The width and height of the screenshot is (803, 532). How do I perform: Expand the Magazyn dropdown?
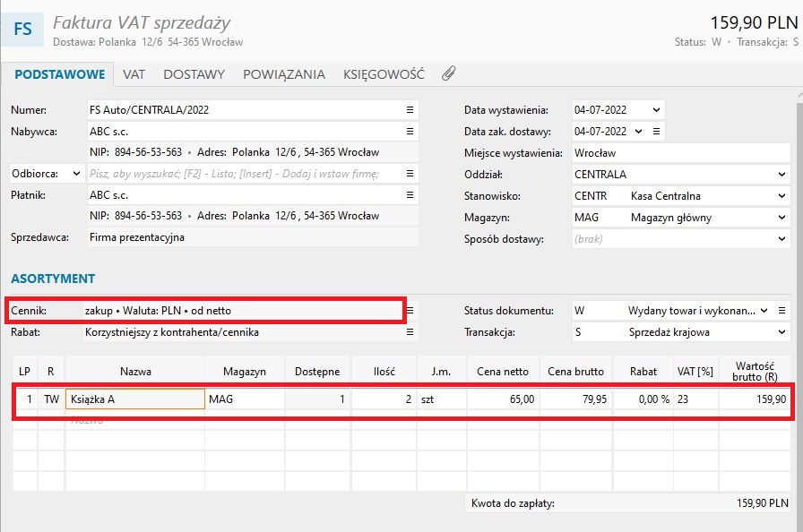(x=781, y=218)
